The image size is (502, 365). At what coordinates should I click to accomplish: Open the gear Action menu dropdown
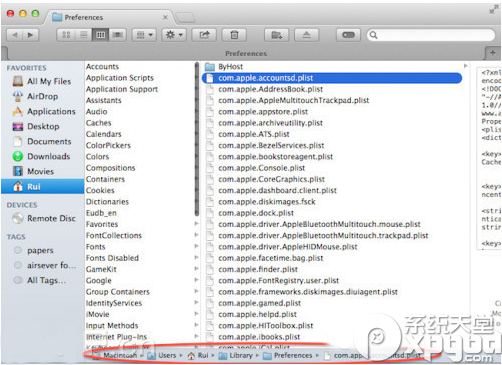(x=174, y=35)
